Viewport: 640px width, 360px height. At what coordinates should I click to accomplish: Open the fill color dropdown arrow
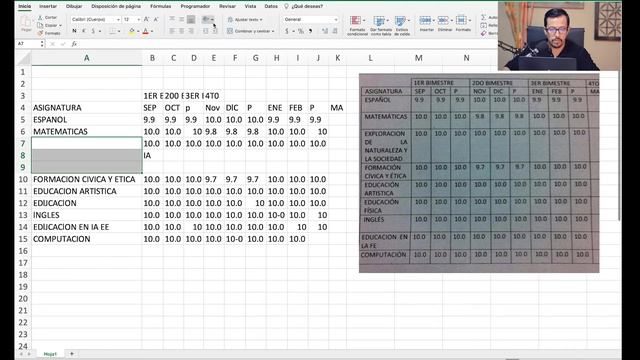(138, 31)
